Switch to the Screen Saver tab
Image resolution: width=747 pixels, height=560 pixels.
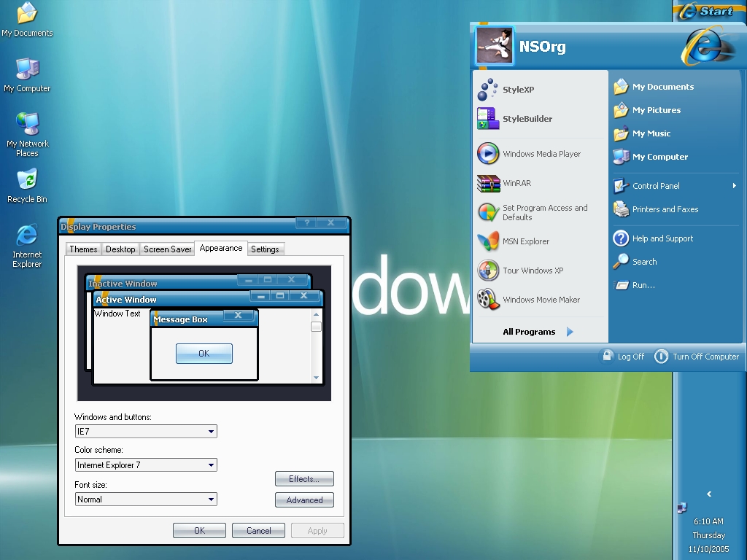[167, 249]
